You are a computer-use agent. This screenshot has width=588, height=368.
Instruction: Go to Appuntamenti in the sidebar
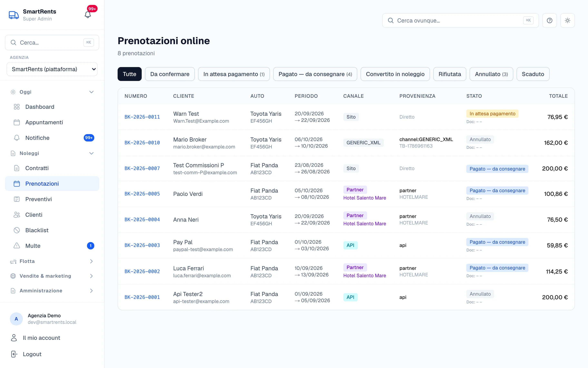tap(52, 122)
